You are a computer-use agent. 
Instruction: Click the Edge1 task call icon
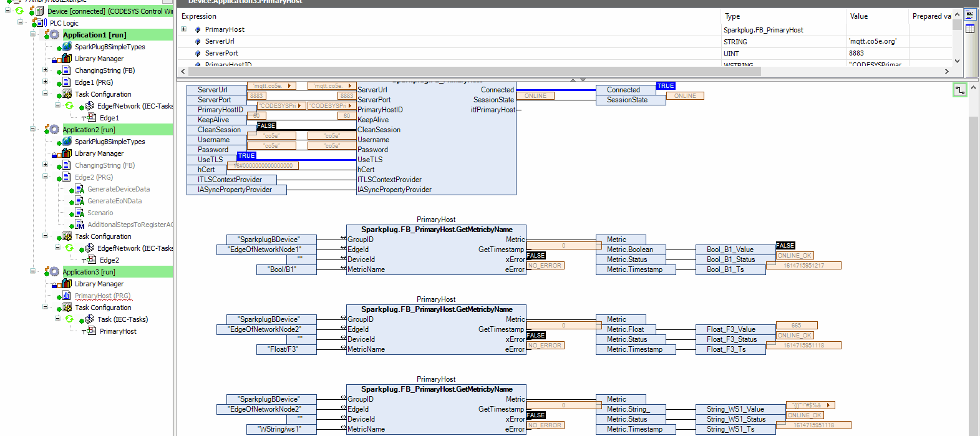[x=90, y=118]
